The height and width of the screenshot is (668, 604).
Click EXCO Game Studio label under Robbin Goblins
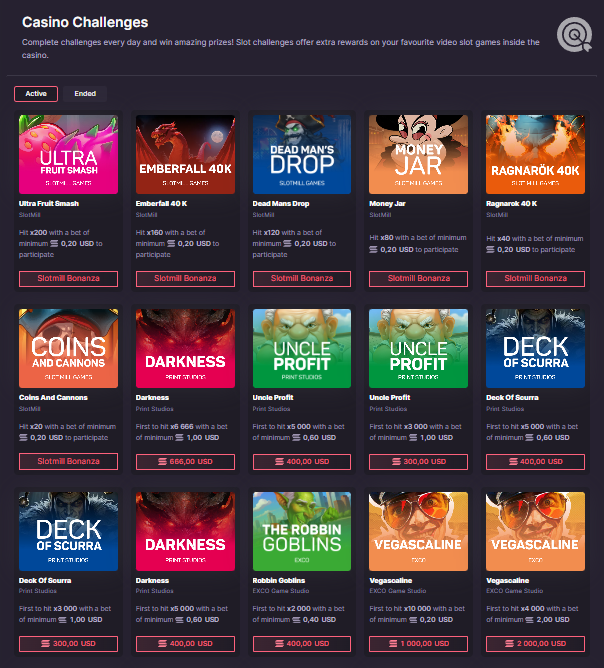point(281,591)
